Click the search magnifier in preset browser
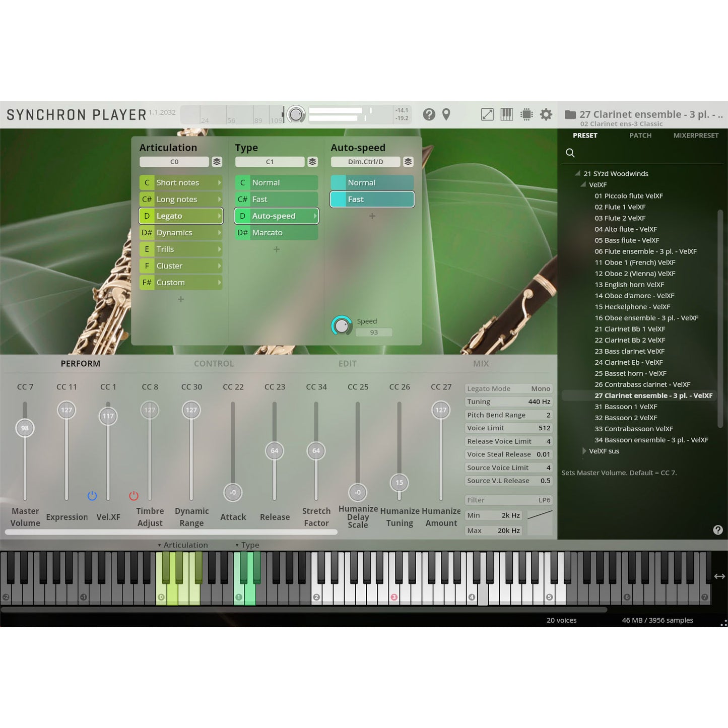 (x=570, y=153)
